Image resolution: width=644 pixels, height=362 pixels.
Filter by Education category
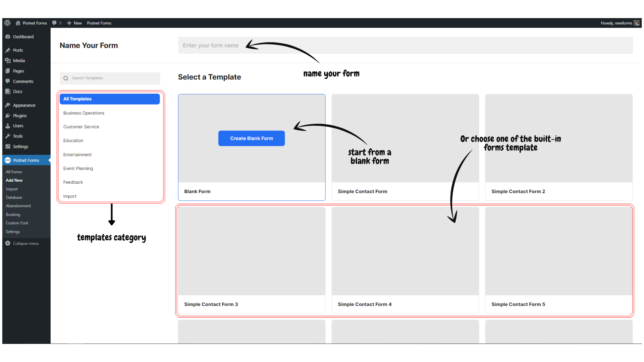point(73,140)
